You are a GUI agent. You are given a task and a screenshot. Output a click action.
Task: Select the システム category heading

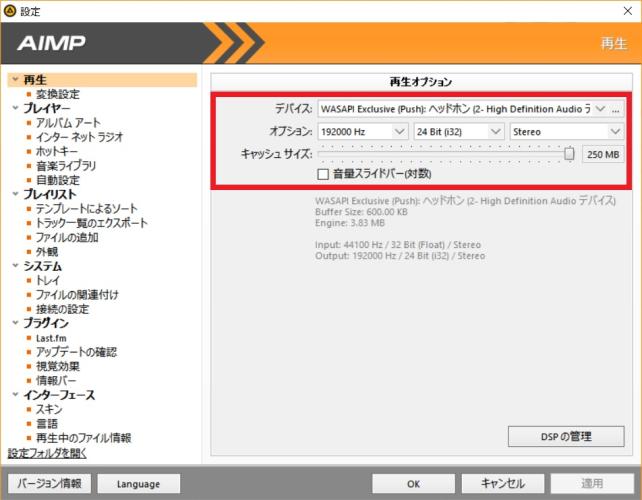43,266
